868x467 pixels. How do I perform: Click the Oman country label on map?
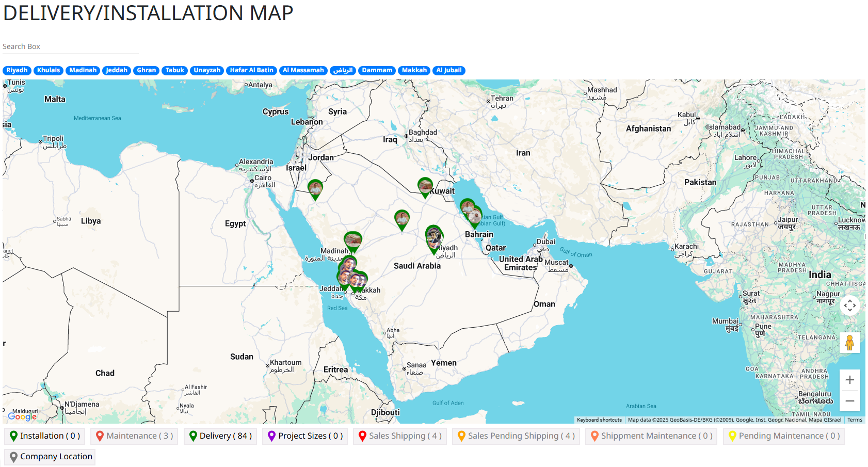pos(544,304)
